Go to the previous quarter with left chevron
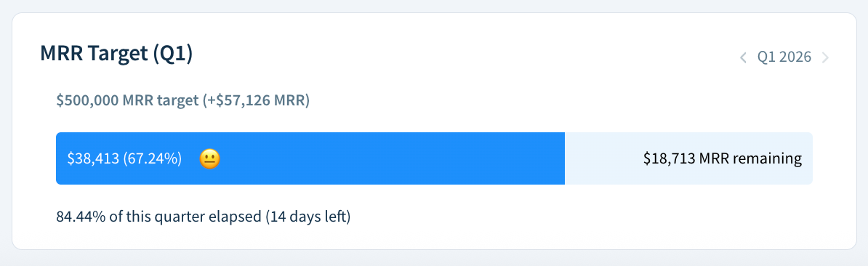 coord(744,57)
